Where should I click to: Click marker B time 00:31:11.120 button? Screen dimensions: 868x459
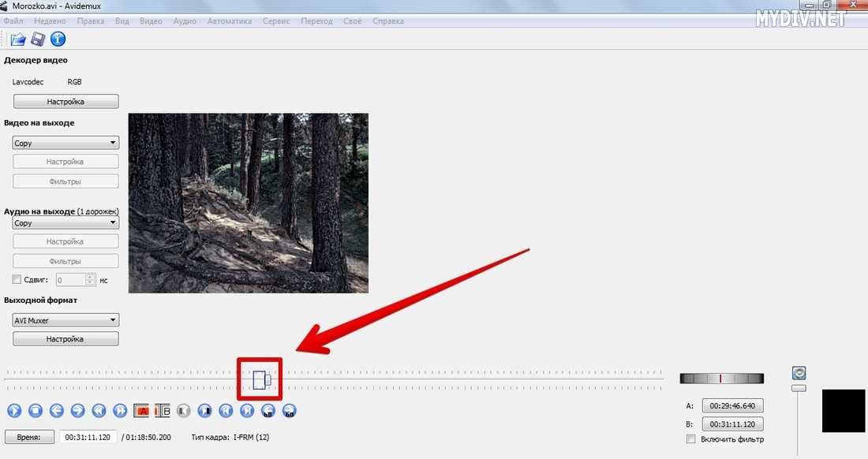[732, 424]
